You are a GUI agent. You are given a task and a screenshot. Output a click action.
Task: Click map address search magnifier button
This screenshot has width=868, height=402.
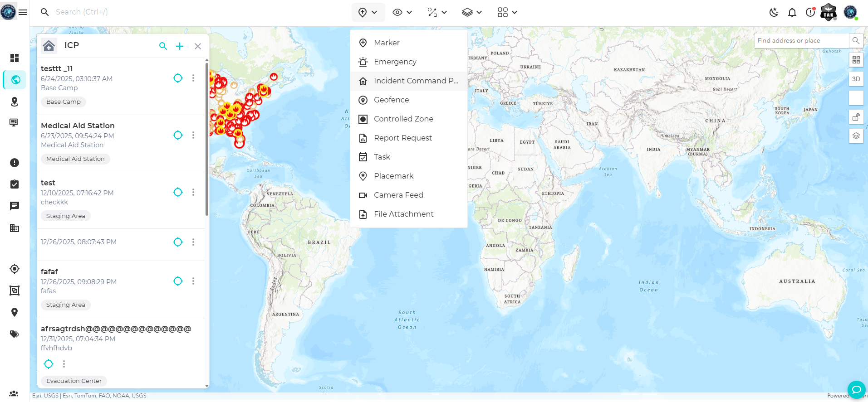click(x=856, y=40)
